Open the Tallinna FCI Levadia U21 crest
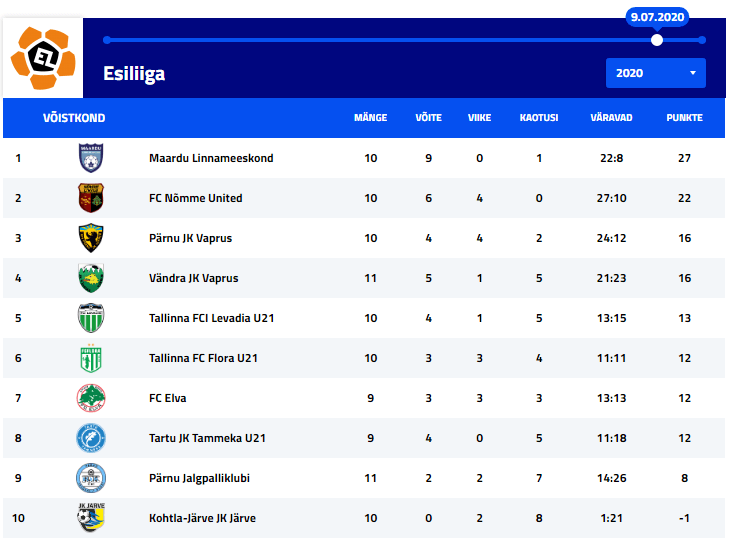The image size is (731, 541). [x=91, y=318]
